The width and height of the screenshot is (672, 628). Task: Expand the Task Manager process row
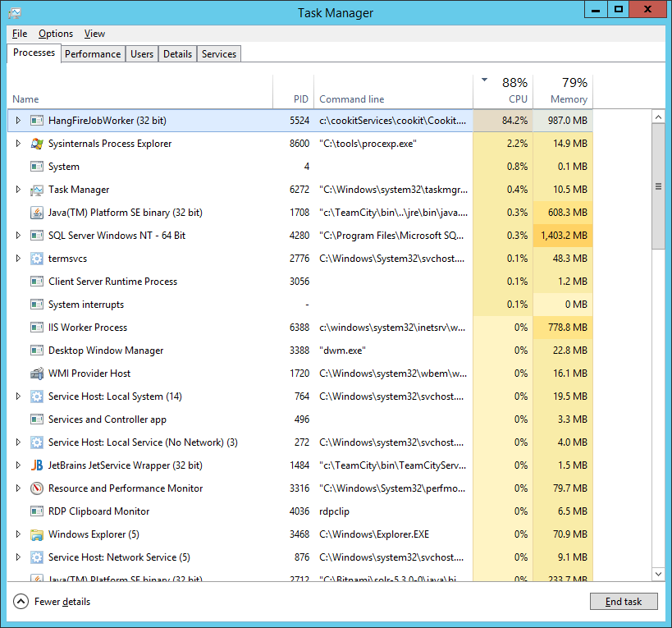[x=18, y=190]
